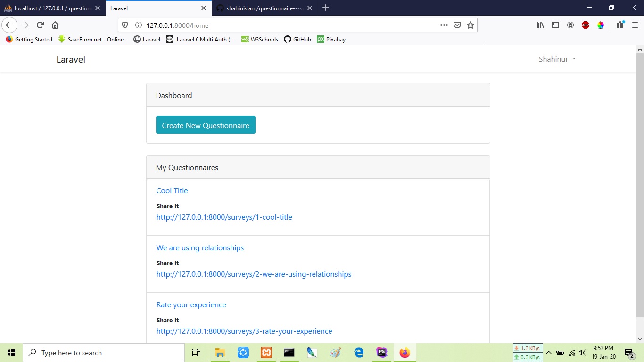Viewport: 644px width, 362px height.
Task: Open the Shahinur user dropdown
Action: click(x=557, y=59)
